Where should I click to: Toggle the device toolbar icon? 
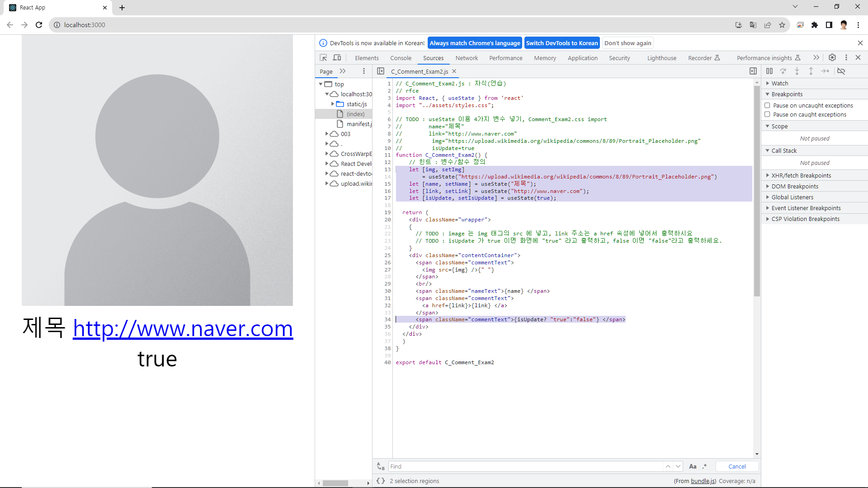click(337, 57)
